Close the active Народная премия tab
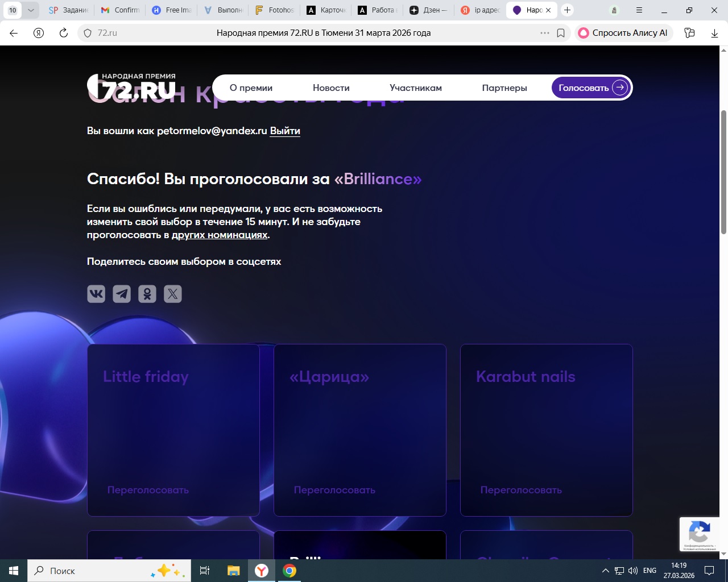The width and height of the screenshot is (728, 582). (548, 10)
